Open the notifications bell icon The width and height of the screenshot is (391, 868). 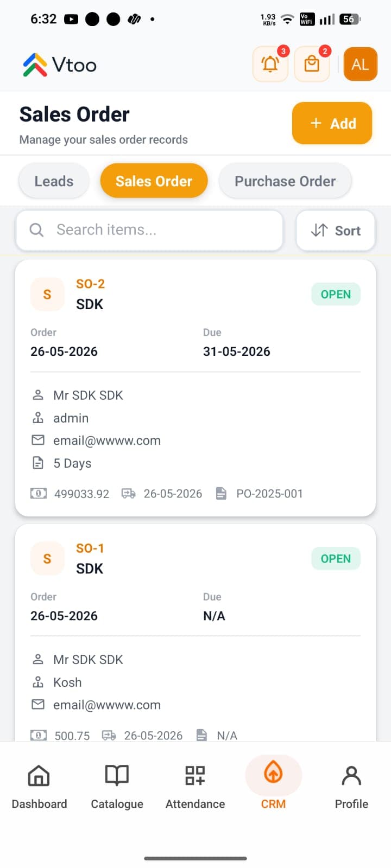click(270, 65)
